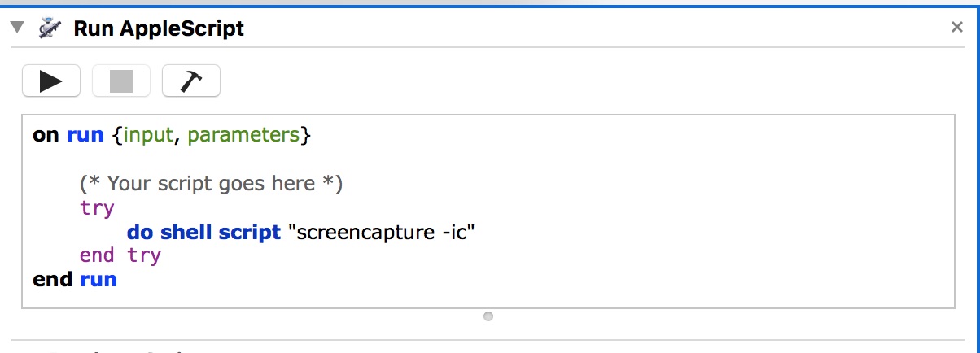
Task: Click the "do shell script" command text
Action: click(x=203, y=232)
